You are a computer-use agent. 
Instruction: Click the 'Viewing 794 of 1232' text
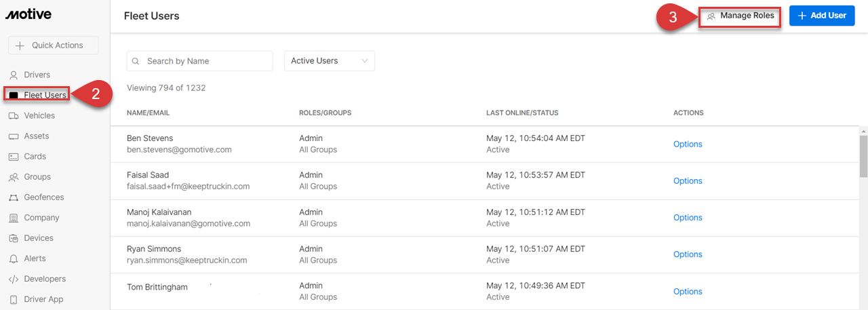click(166, 88)
